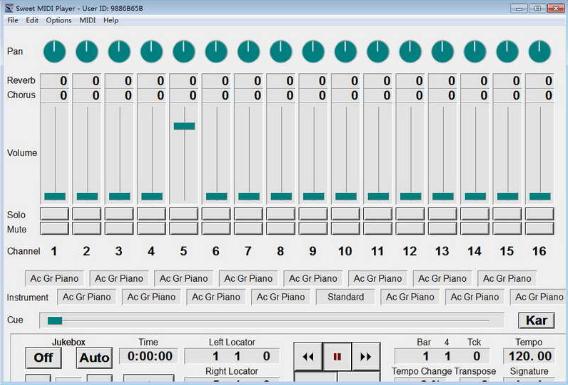Click the channel 16 Chorus value
The width and height of the screenshot is (568, 385).
click(x=539, y=95)
